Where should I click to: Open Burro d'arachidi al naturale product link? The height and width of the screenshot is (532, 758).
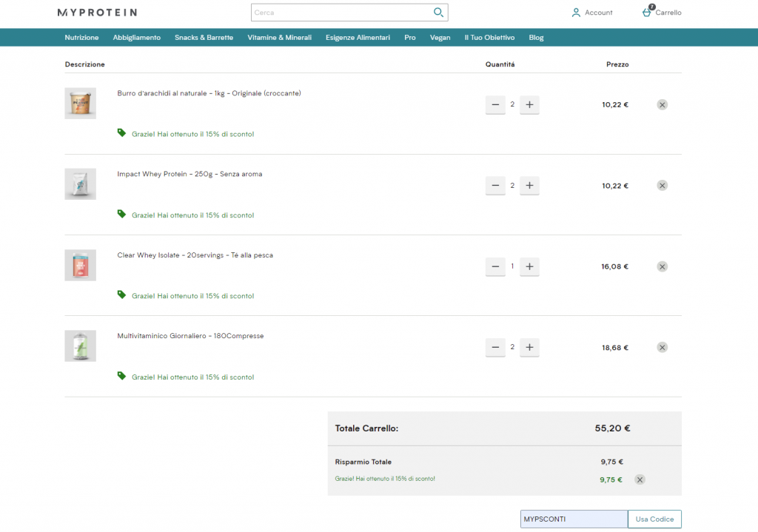coord(209,93)
